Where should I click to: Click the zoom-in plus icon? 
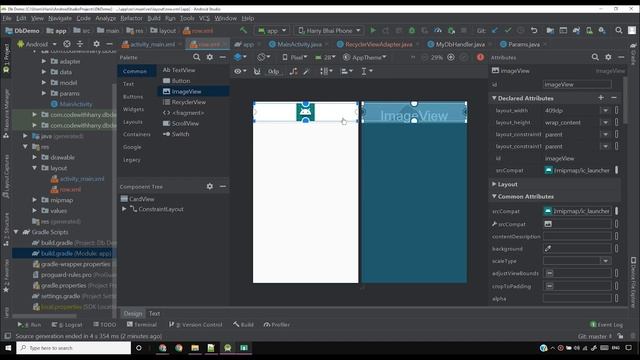[x=451, y=57]
